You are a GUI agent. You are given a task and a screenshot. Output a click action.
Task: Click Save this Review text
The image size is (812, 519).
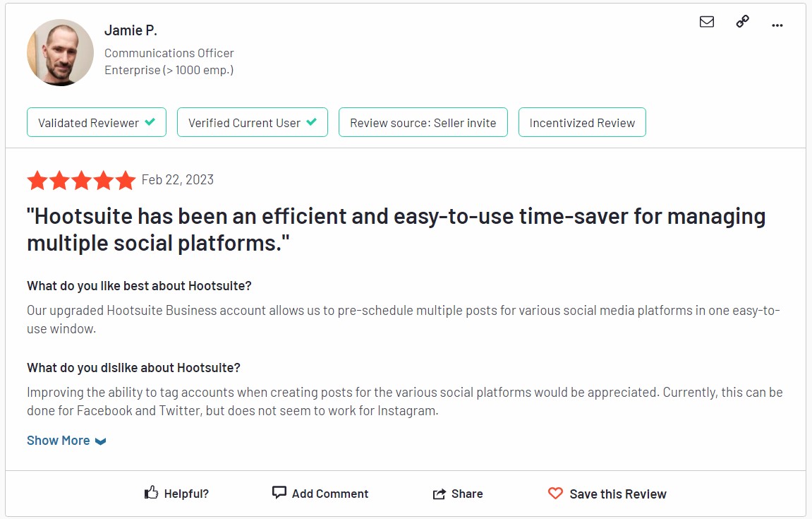pos(618,494)
